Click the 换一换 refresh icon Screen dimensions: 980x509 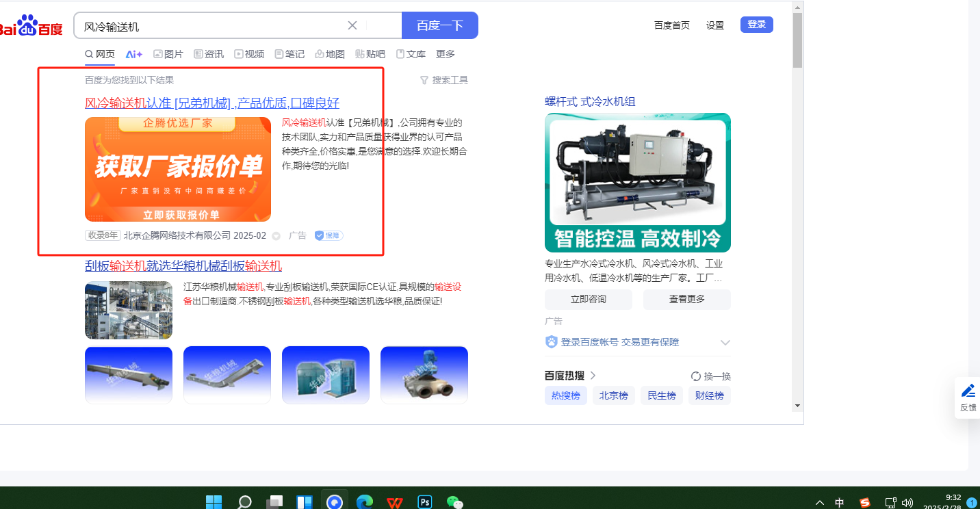tap(695, 376)
